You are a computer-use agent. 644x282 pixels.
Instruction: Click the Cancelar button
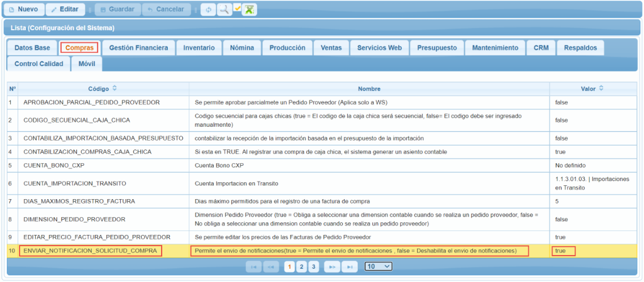coord(166,9)
